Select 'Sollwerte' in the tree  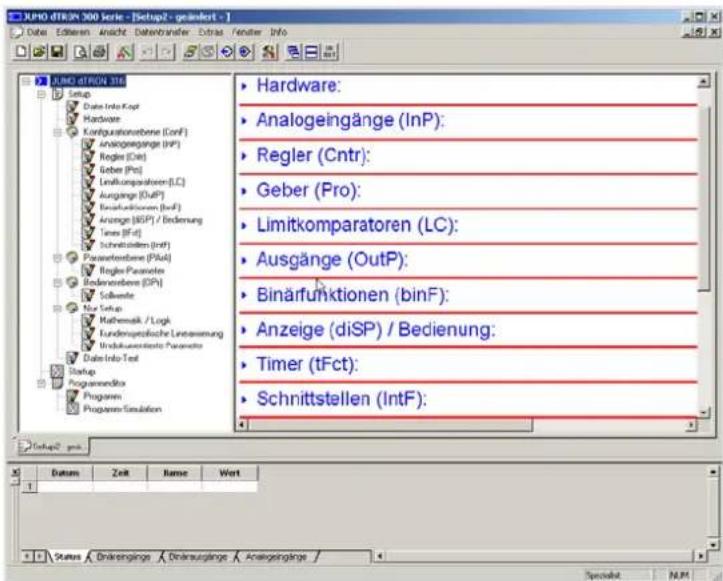click(117, 295)
